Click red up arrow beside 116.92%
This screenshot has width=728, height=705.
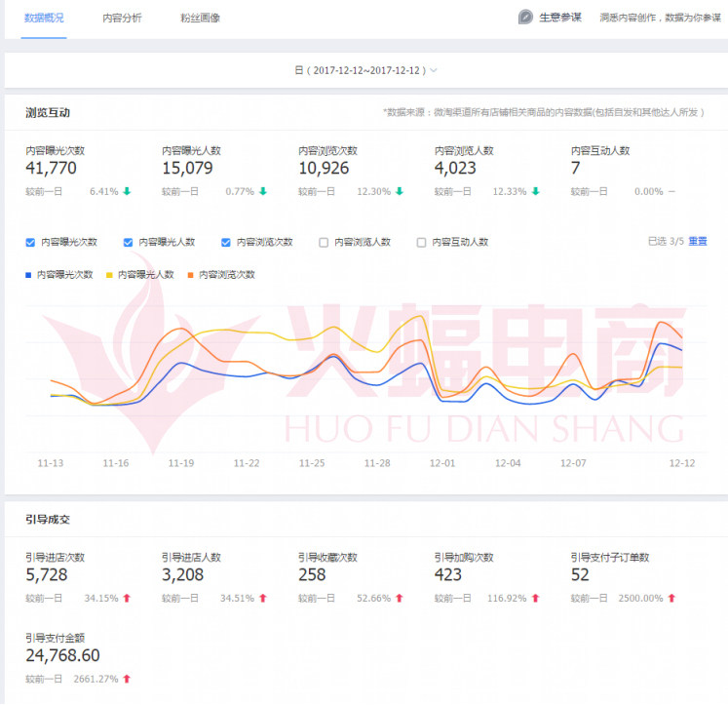pos(535,598)
